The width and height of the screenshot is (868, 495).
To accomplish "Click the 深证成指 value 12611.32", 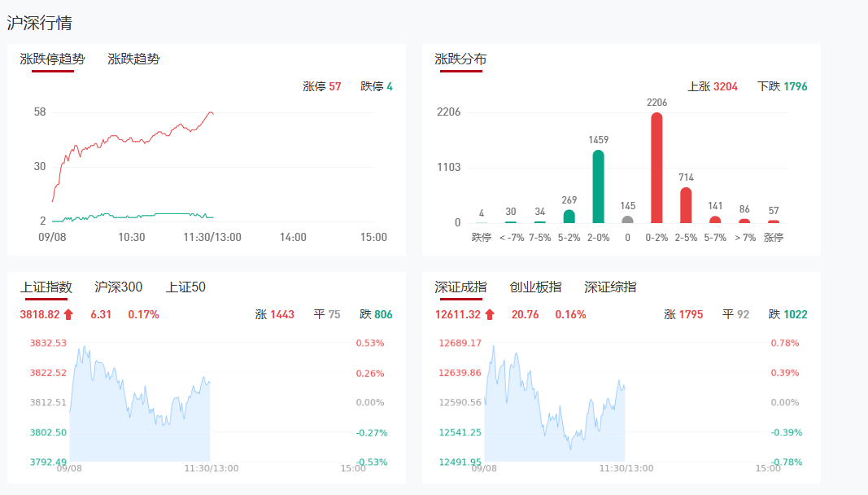I will pos(458,314).
